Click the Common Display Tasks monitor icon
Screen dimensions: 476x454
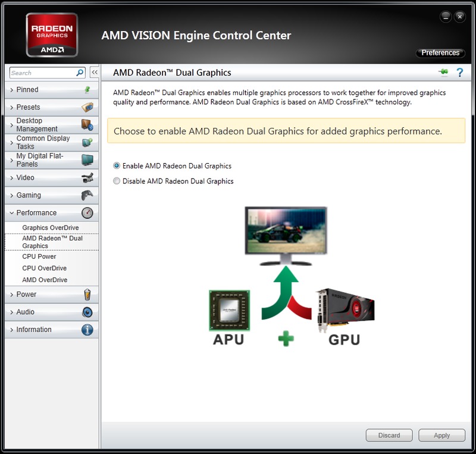87,142
